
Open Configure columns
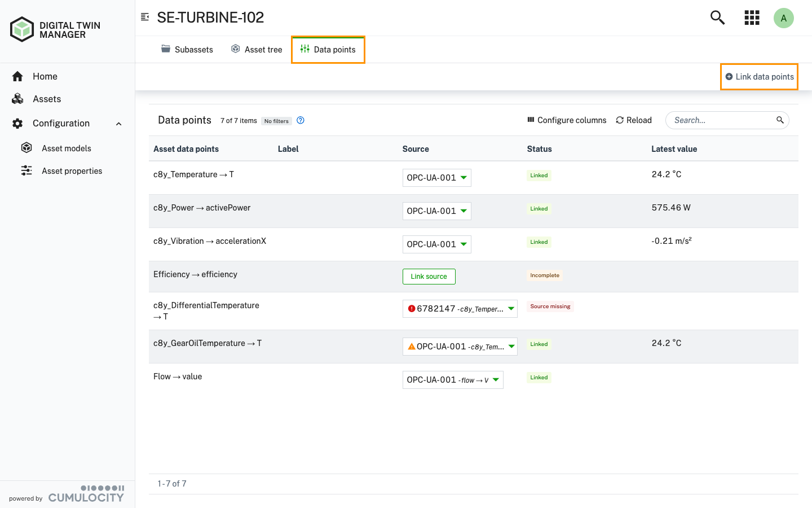pos(566,120)
